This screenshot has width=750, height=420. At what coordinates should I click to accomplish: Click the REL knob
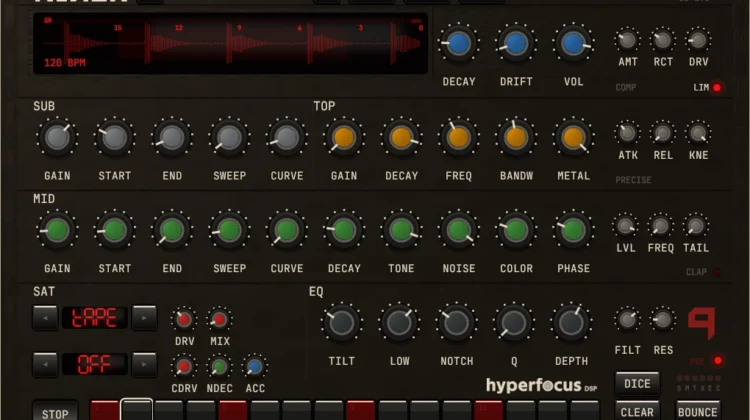coord(662,133)
